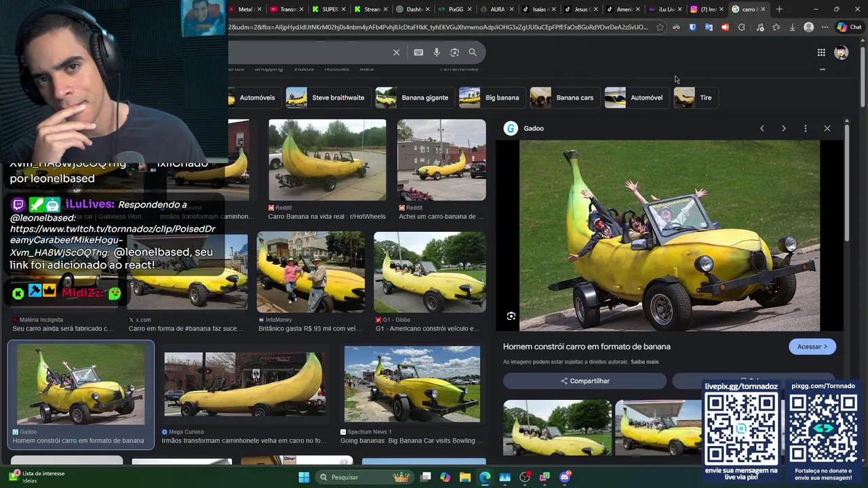Image resolution: width=868 pixels, height=488 pixels.
Task: Open Google apps grid
Action: coord(821,52)
